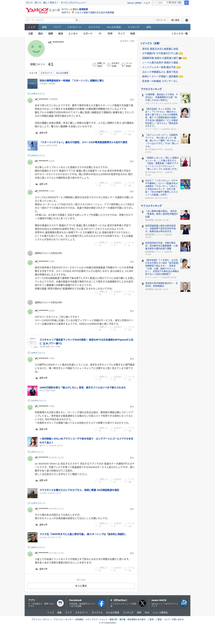
Task: Open マウスやハエを載せたロシアのカプセル article
Action: pos(79,490)
